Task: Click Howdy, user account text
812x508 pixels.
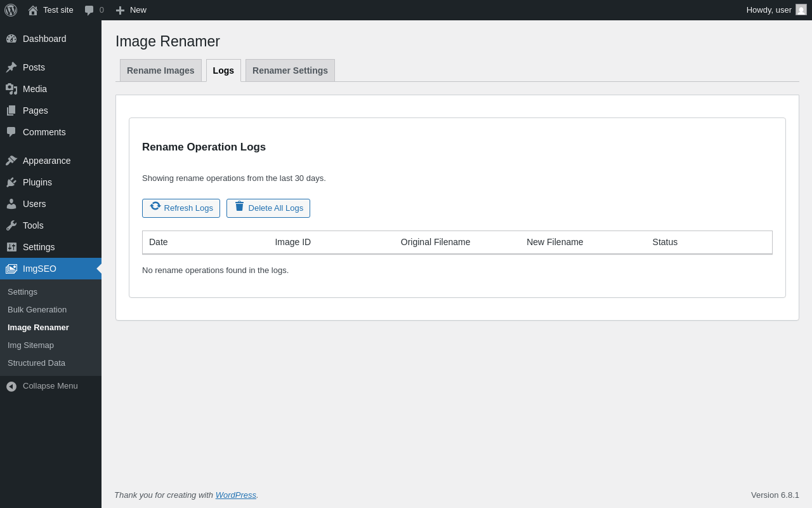Action: click(x=769, y=10)
